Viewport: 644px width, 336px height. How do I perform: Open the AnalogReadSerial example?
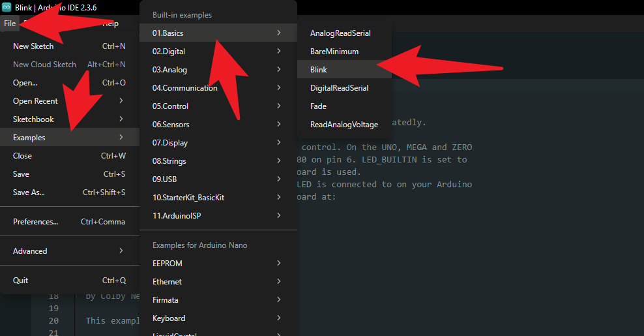coord(344,33)
